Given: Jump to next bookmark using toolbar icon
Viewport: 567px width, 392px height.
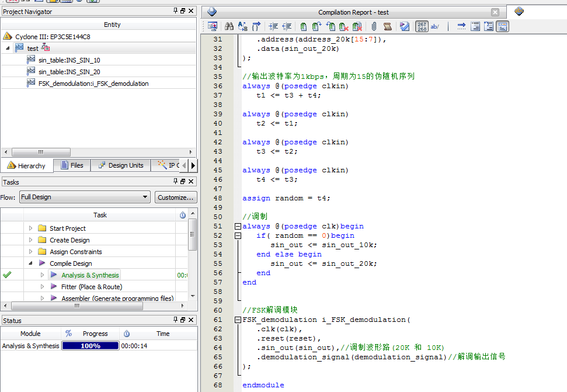Looking at the screenshot, I should click(x=316, y=26).
